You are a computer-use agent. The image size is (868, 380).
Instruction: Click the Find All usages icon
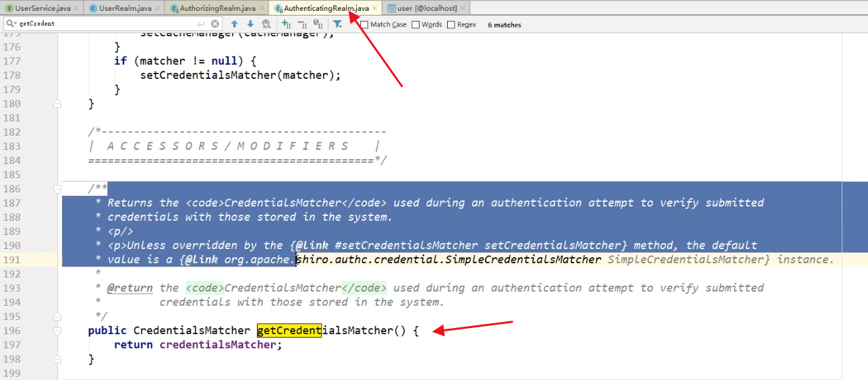(266, 24)
